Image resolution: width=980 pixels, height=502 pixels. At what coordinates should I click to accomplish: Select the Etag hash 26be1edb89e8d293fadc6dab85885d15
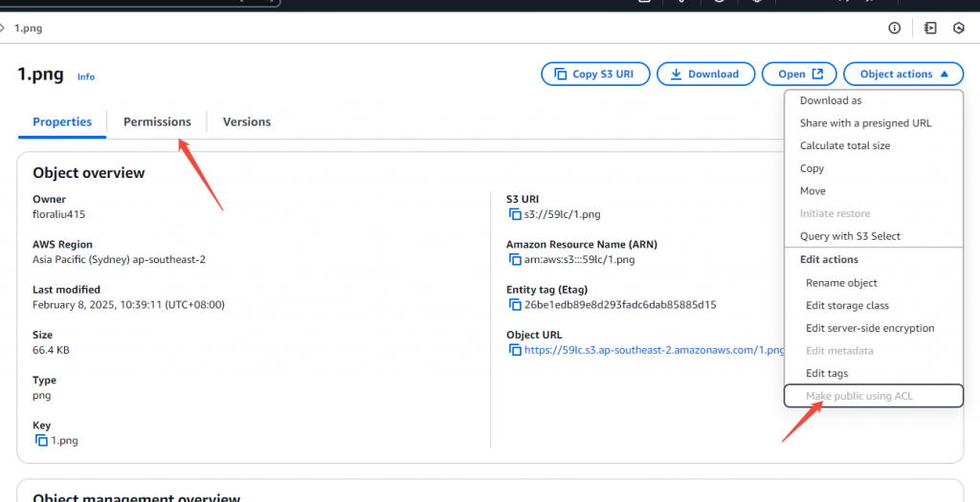620,305
